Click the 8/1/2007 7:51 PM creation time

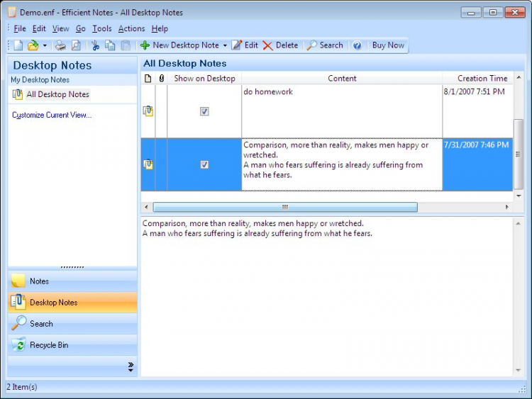(x=475, y=91)
